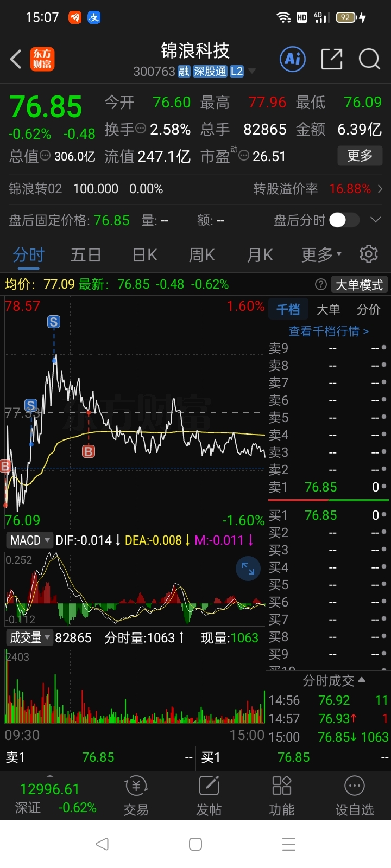Viewport: 391px width, 868px height.
Task: Open stock code dropdown triangle
Action: 252,72
